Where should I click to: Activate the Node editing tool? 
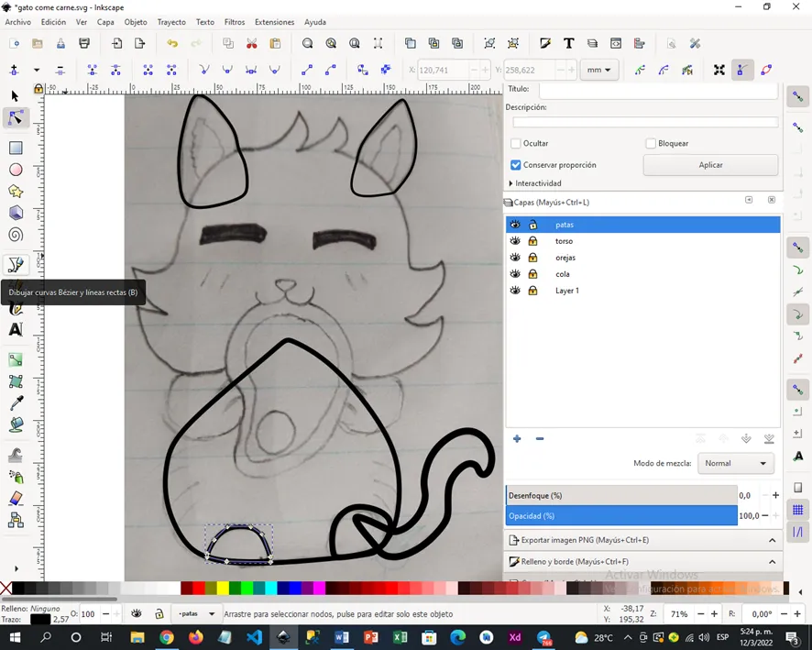(x=15, y=118)
